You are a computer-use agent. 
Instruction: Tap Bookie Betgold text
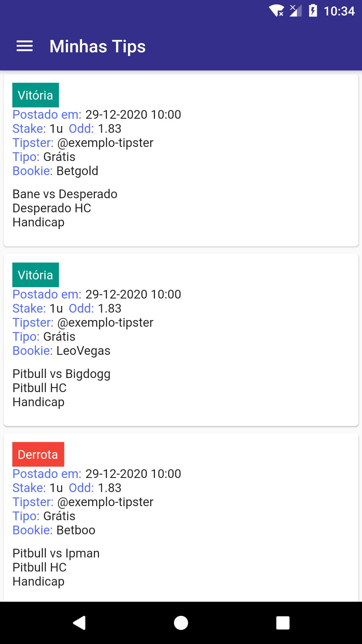click(x=77, y=171)
